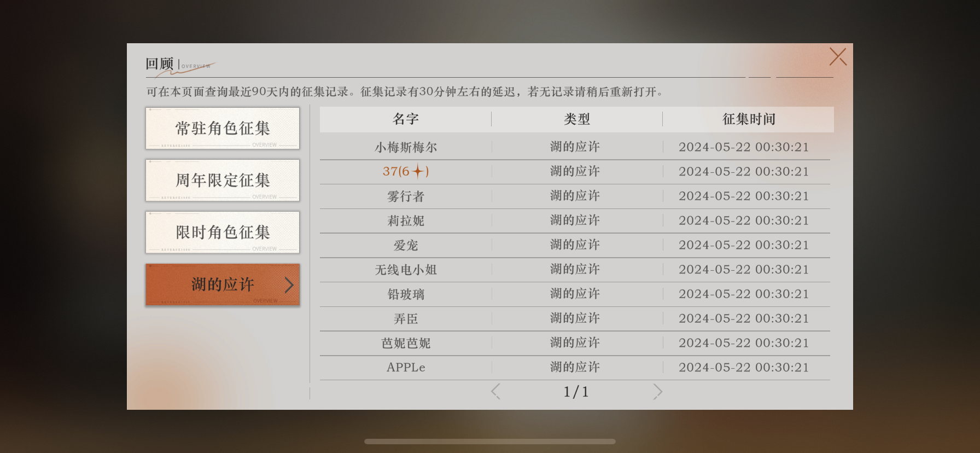Select the APPLe name cell
The height and width of the screenshot is (453, 980).
(406, 368)
